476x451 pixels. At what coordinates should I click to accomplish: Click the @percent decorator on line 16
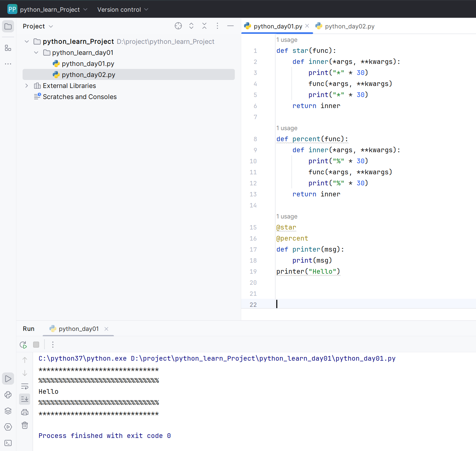pyautogui.click(x=292, y=239)
